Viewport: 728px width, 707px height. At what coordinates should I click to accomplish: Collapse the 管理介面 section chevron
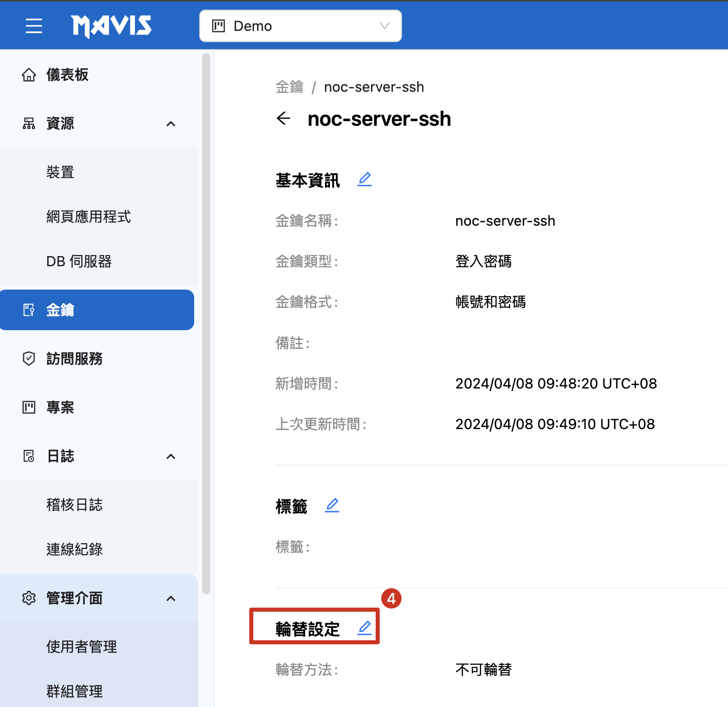[x=171, y=598]
